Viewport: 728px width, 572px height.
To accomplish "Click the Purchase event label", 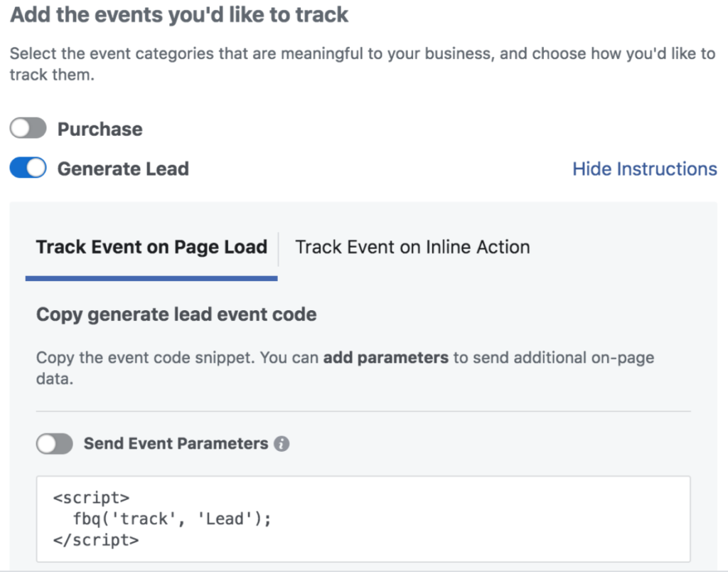I will [100, 128].
